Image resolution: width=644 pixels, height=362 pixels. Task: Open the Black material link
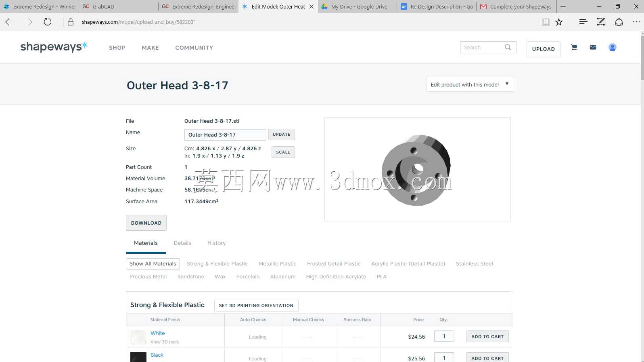coord(157,355)
